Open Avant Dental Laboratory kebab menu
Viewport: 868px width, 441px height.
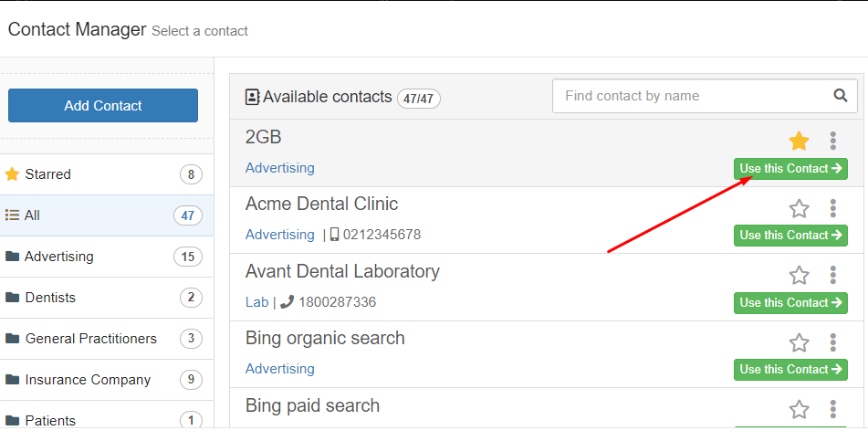[832, 276]
